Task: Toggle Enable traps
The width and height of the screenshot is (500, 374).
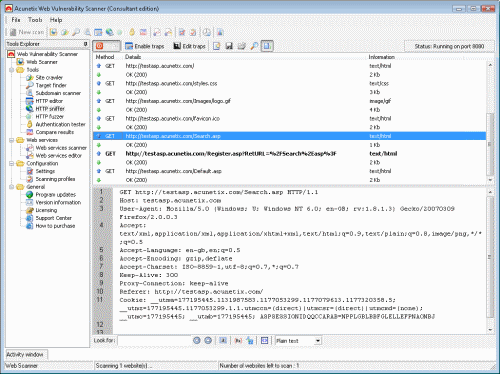Action: point(145,46)
